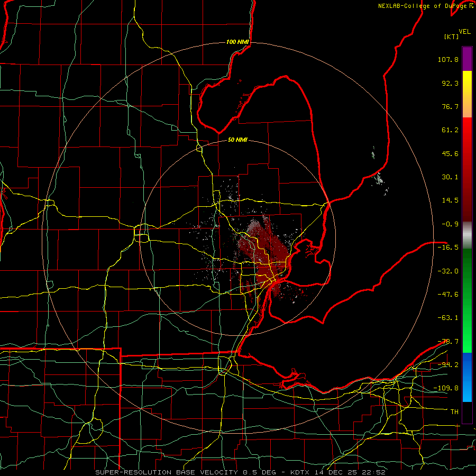
Task: Pick the gray near-zero color bar segment
Action: [x=467, y=235]
